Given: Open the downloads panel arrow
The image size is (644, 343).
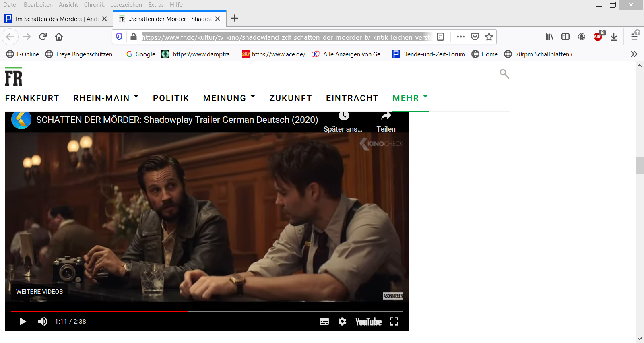Looking at the screenshot, I should click(613, 37).
